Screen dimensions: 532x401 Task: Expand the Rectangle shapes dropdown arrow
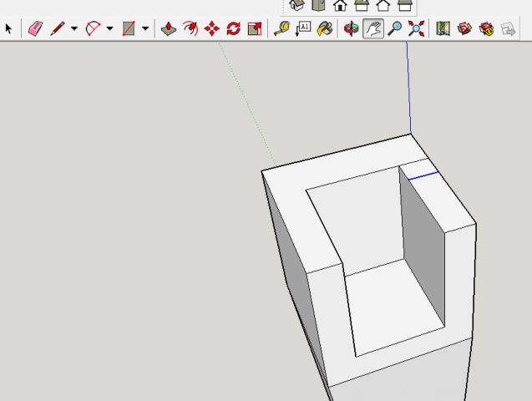point(145,28)
